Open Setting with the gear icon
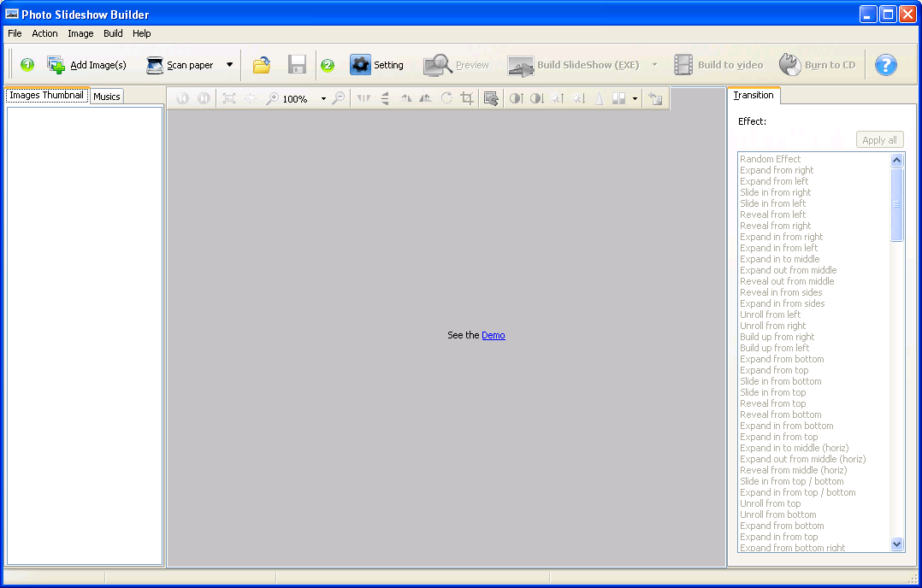Image resolution: width=922 pixels, height=588 pixels. coord(360,65)
